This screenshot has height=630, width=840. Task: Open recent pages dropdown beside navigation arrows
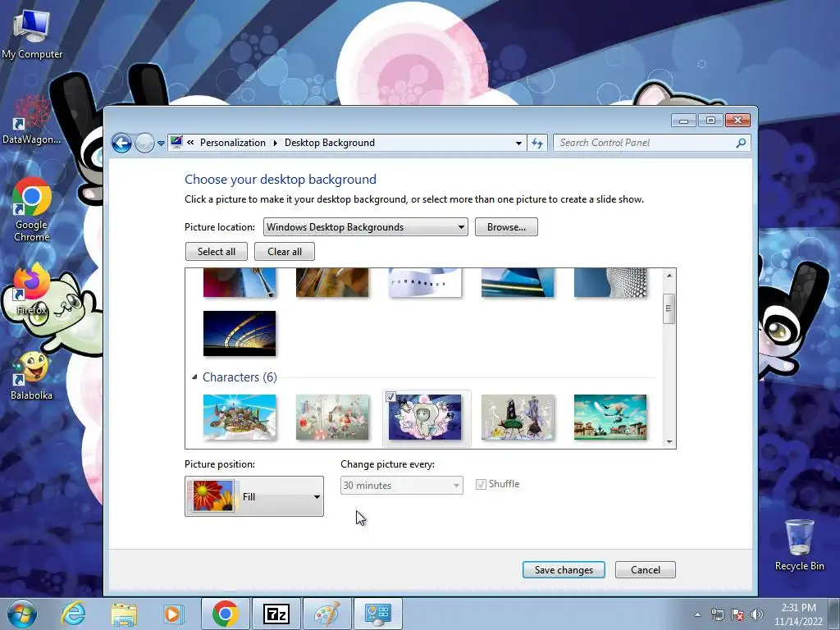click(161, 144)
